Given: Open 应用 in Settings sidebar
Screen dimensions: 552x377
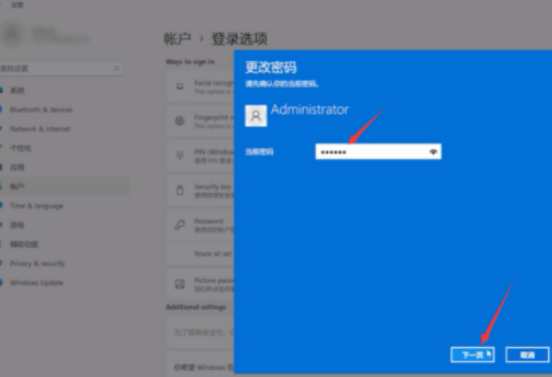Looking at the screenshot, I should click(x=17, y=167).
